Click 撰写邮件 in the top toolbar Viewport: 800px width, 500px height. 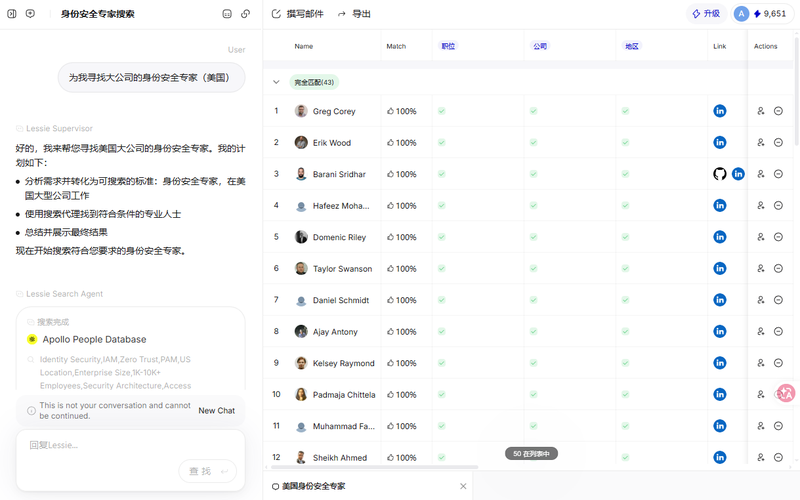pyautogui.click(x=298, y=14)
